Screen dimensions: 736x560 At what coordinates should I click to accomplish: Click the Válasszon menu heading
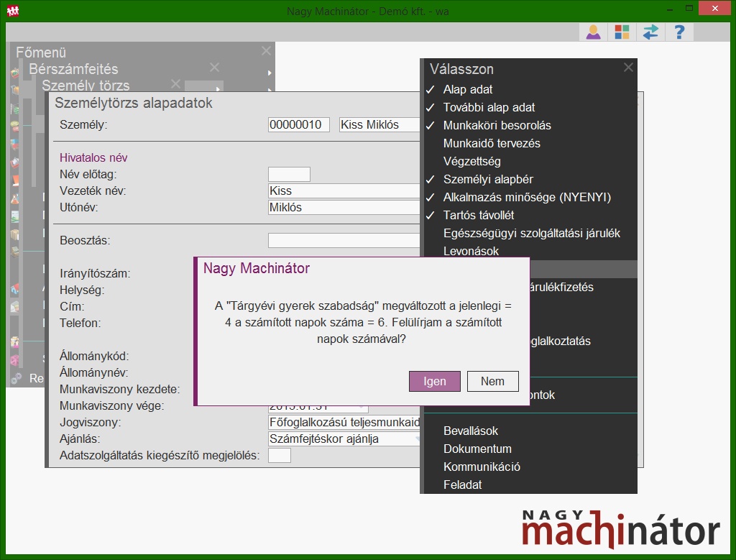[x=461, y=69]
